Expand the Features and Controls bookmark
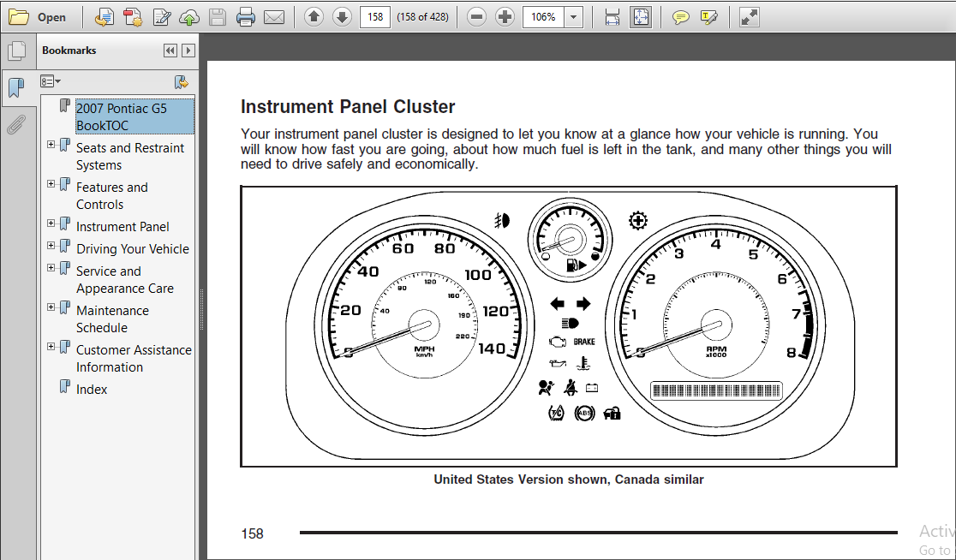Viewport: 956px width, 560px height. pos(51,184)
